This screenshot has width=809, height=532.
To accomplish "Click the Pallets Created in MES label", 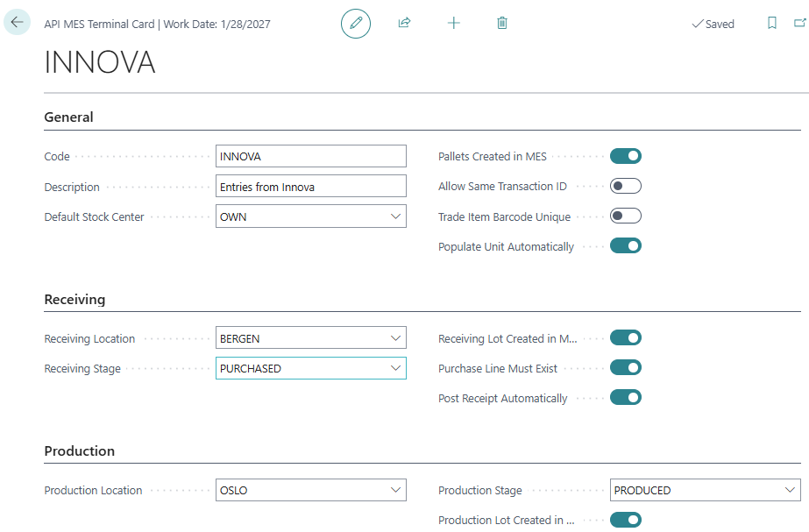I will point(493,156).
